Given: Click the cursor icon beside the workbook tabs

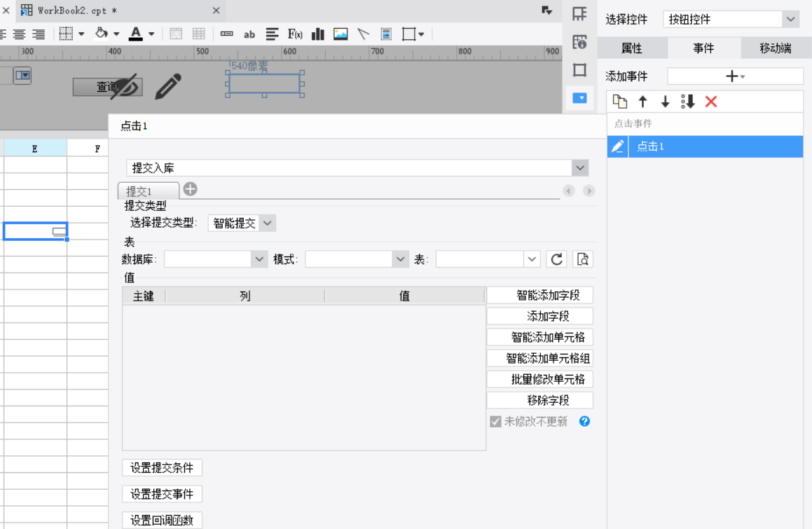Looking at the screenshot, I should click(547, 11).
